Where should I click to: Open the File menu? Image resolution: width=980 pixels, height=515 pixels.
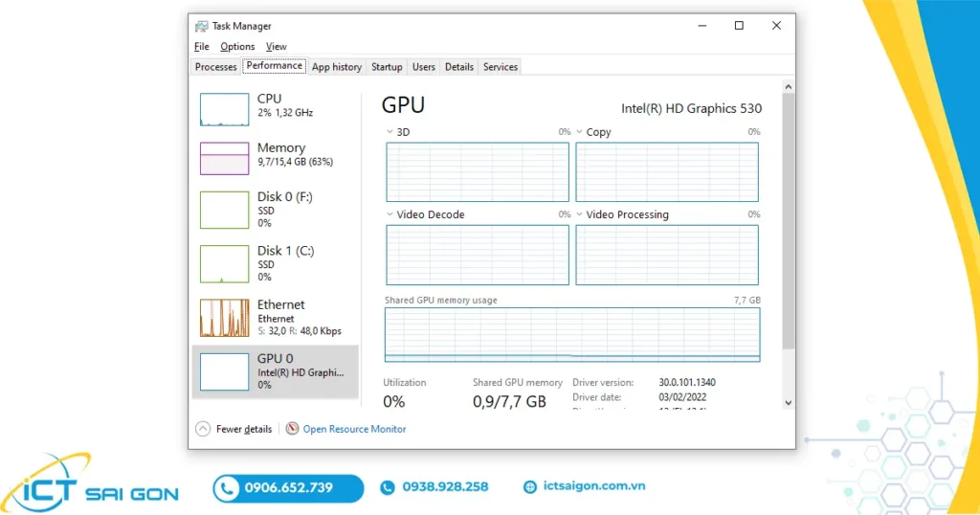click(x=201, y=46)
